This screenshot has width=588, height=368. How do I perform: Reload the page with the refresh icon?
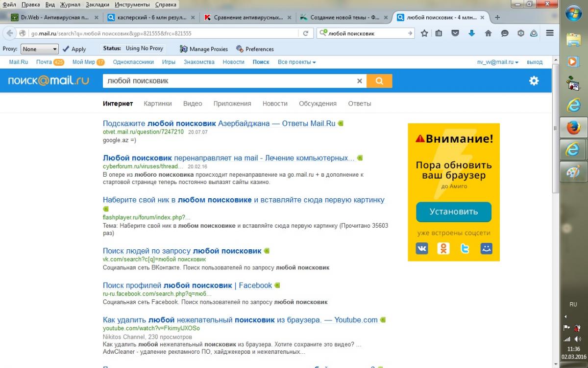click(306, 33)
